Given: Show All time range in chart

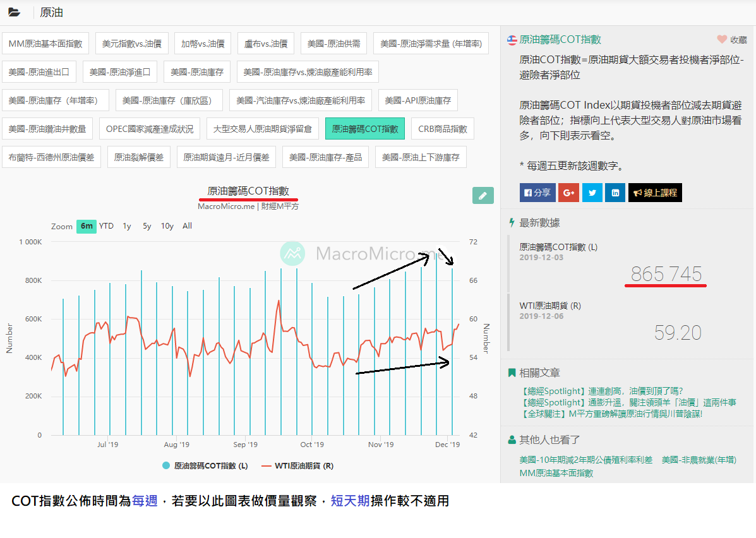Looking at the screenshot, I should [187, 226].
